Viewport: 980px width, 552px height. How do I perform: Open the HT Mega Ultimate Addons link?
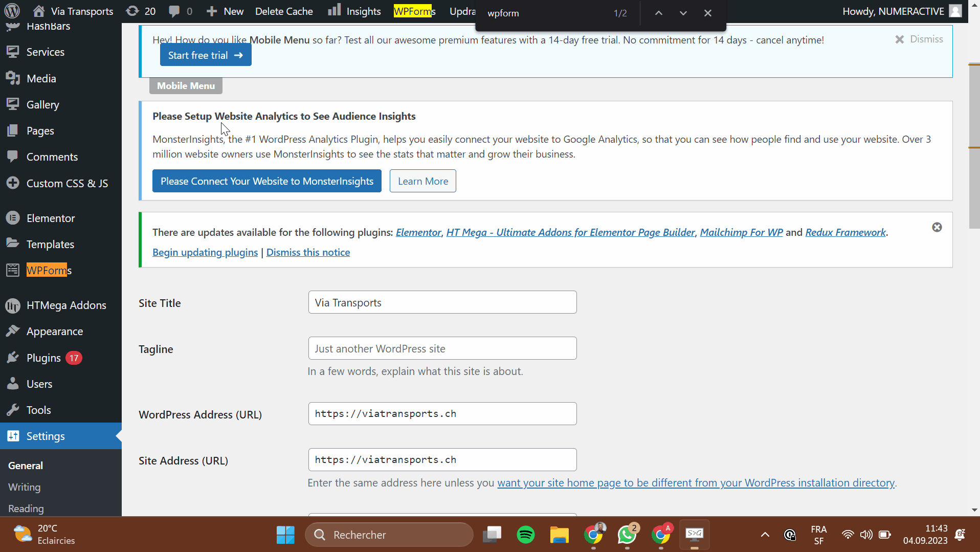click(x=571, y=232)
